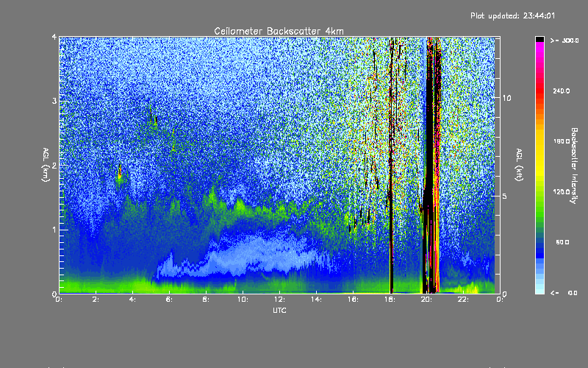
Task: Click the '18:' tick on the UTC axis
Action: (390, 300)
